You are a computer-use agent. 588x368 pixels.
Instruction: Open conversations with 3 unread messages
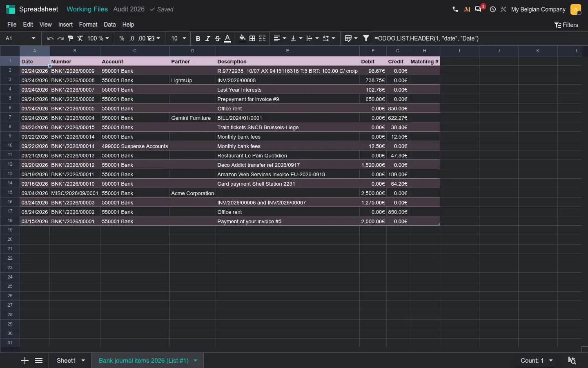(x=479, y=9)
